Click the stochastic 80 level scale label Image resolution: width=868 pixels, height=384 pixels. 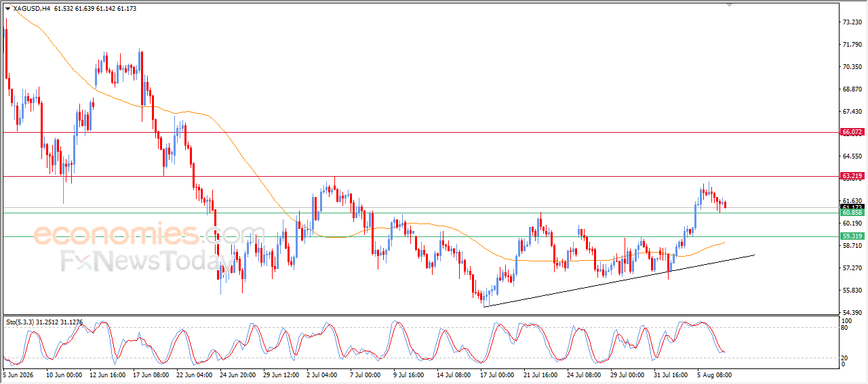(x=844, y=328)
